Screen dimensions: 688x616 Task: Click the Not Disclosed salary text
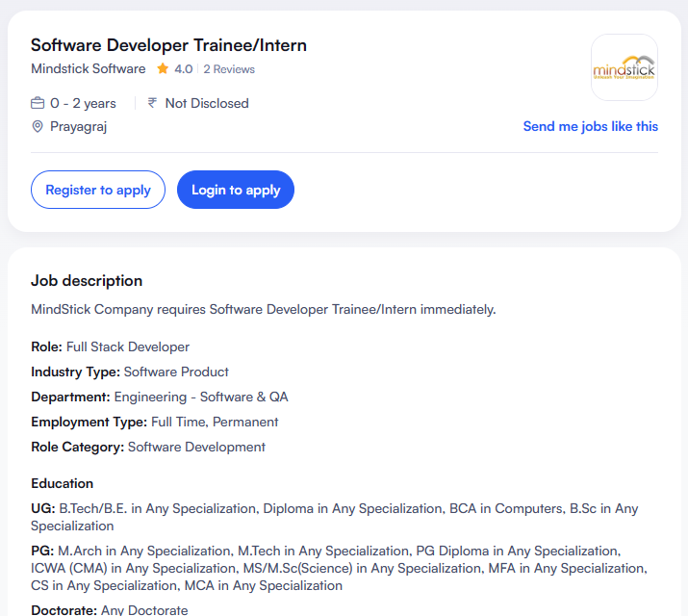[x=207, y=104]
